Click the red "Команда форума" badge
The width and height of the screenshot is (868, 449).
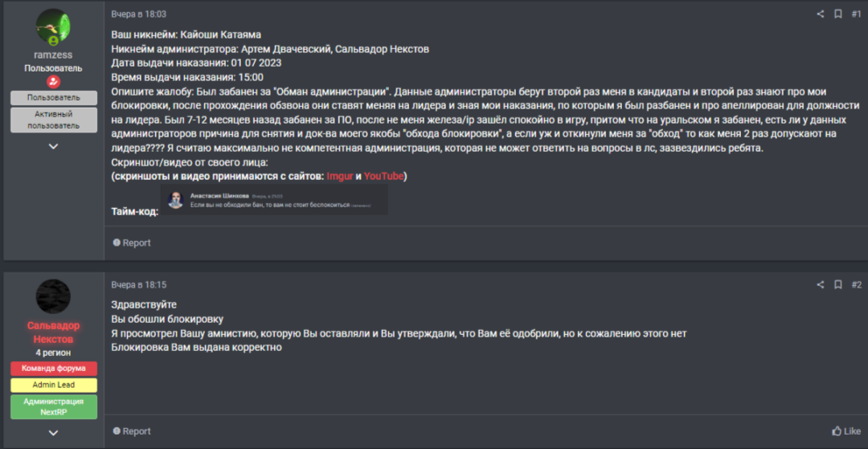tap(53, 368)
